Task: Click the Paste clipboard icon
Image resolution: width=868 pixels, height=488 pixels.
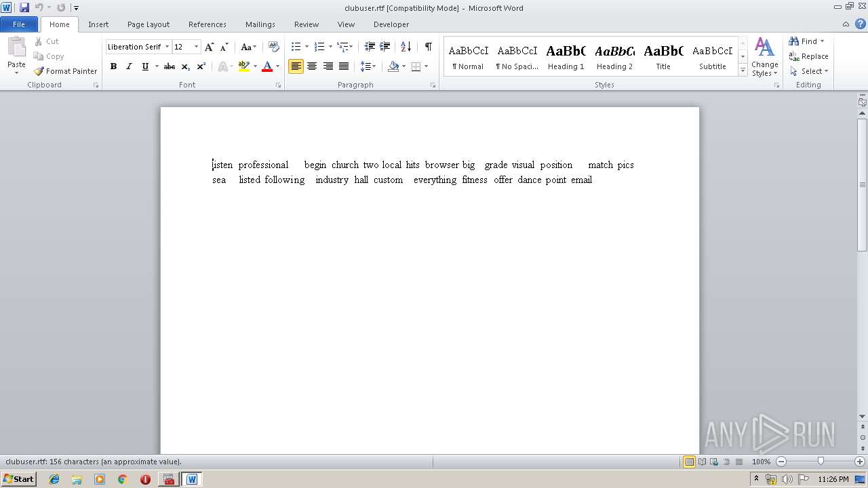Action: tap(16, 47)
